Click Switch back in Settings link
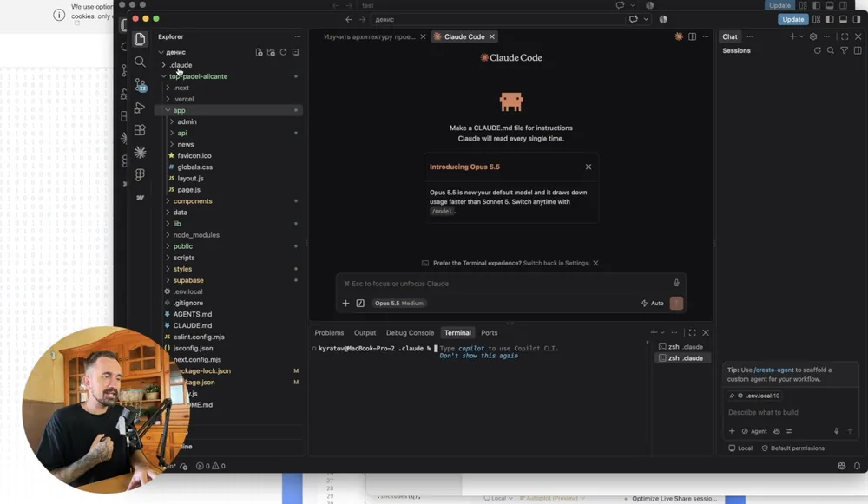 tap(556, 263)
